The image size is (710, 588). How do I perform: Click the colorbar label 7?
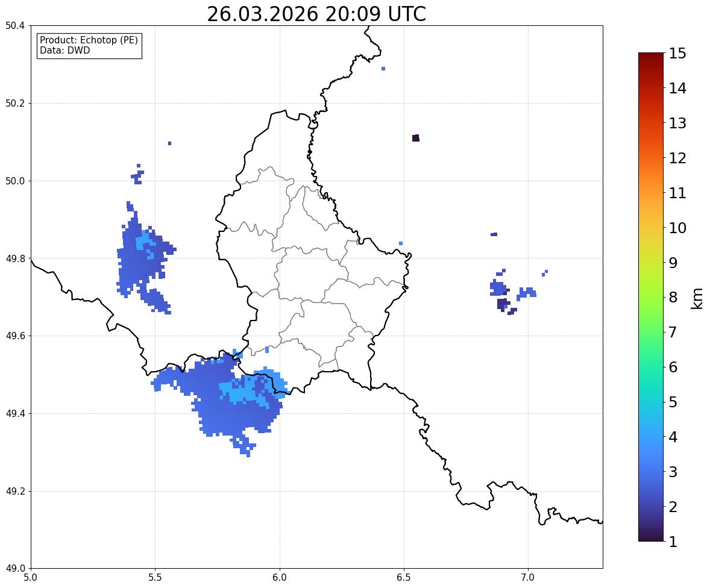coord(673,332)
